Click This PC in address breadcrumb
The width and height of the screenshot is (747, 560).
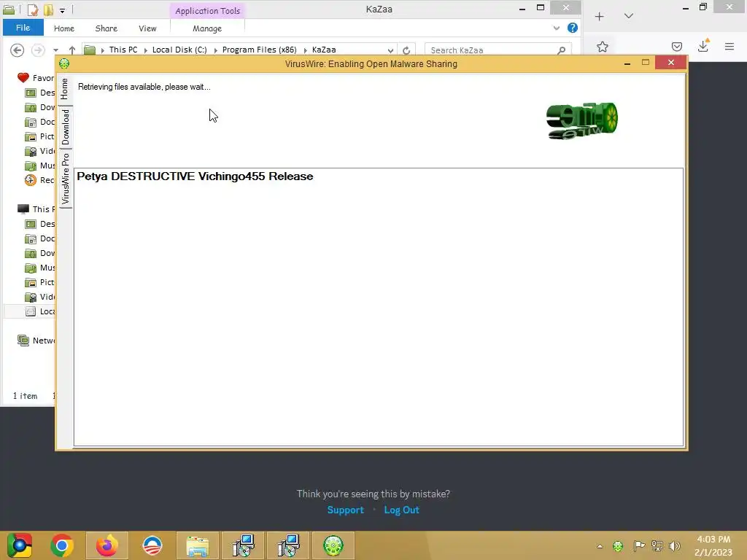123,50
